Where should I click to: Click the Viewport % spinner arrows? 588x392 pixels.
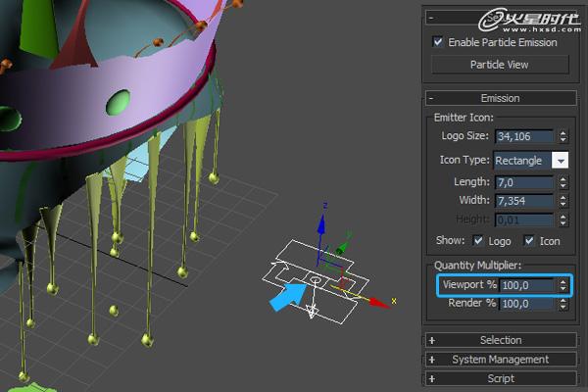(x=563, y=285)
